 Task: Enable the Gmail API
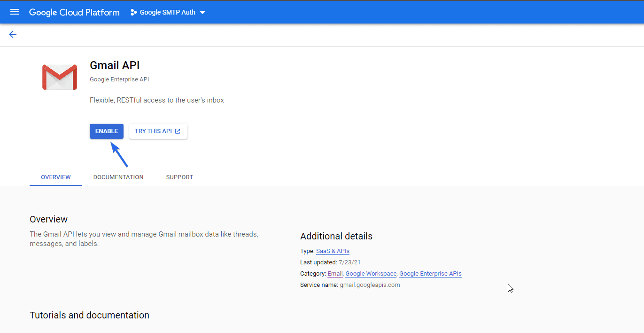click(107, 131)
